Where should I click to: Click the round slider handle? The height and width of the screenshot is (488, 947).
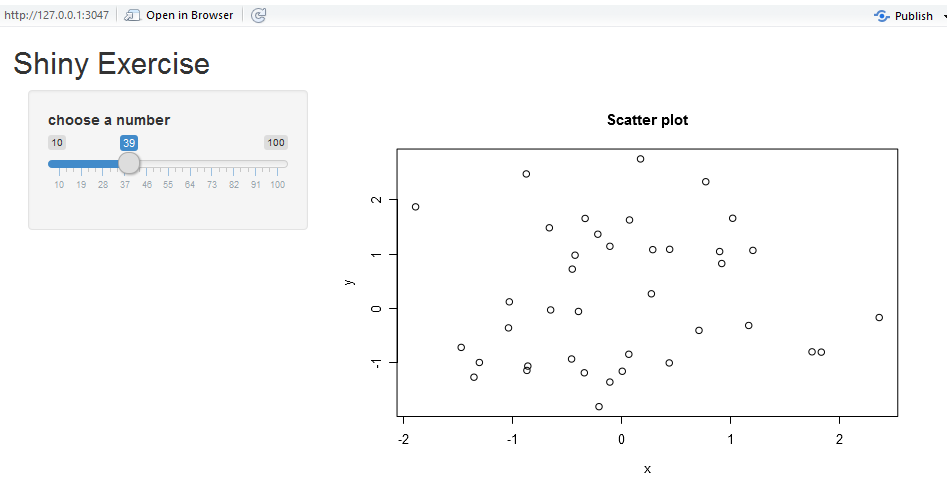pyautogui.click(x=129, y=164)
